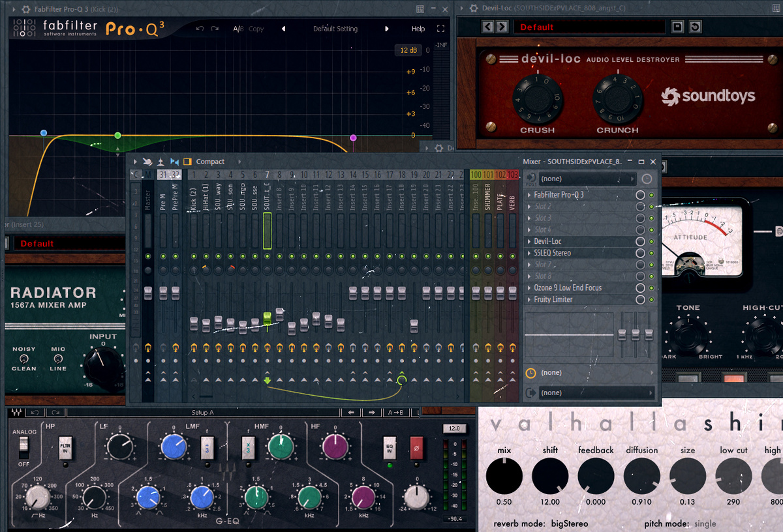Select the green EQ band node

point(117,136)
